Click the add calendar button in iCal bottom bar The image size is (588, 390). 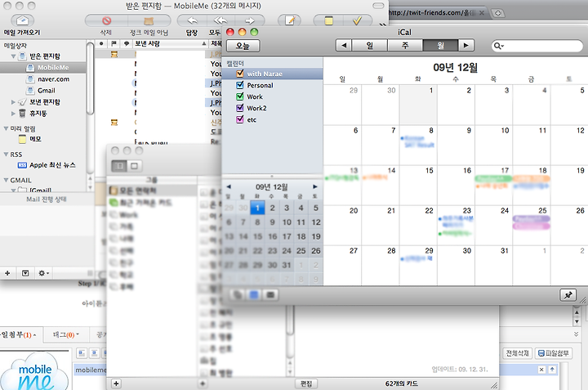(238, 295)
